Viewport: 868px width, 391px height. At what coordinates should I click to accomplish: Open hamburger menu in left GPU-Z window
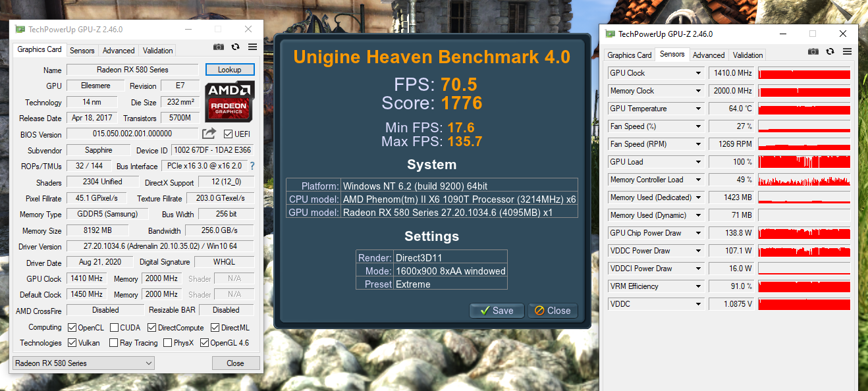pyautogui.click(x=252, y=47)
